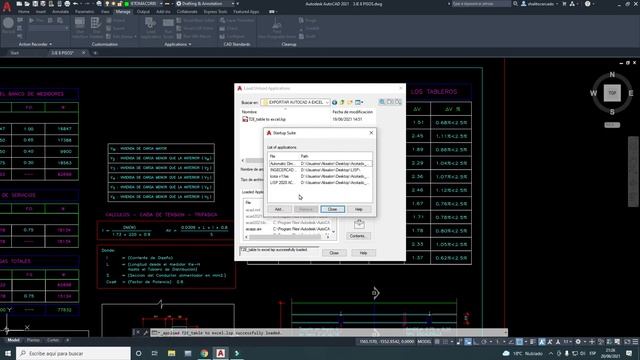Switch to Home ribbon tab
The height and width of the screenshot is (360, 640).
24,12
